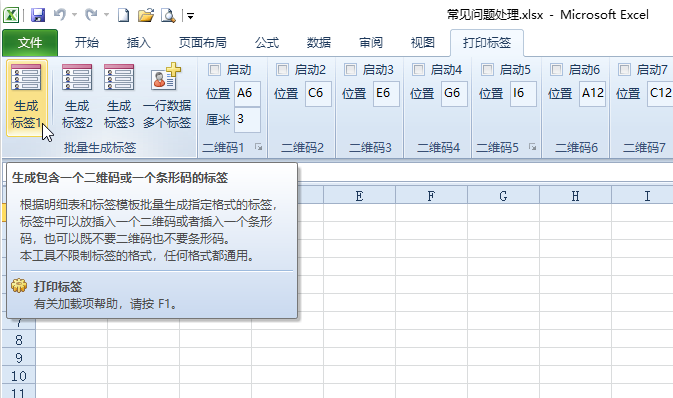
Task: Edit the 位置 field containing A12
Action: pos(592,93)
